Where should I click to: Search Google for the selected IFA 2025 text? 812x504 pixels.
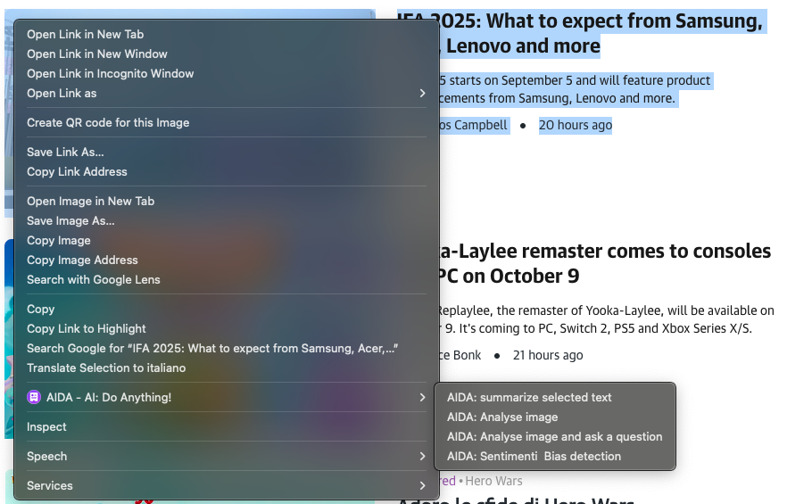[227, 349]
